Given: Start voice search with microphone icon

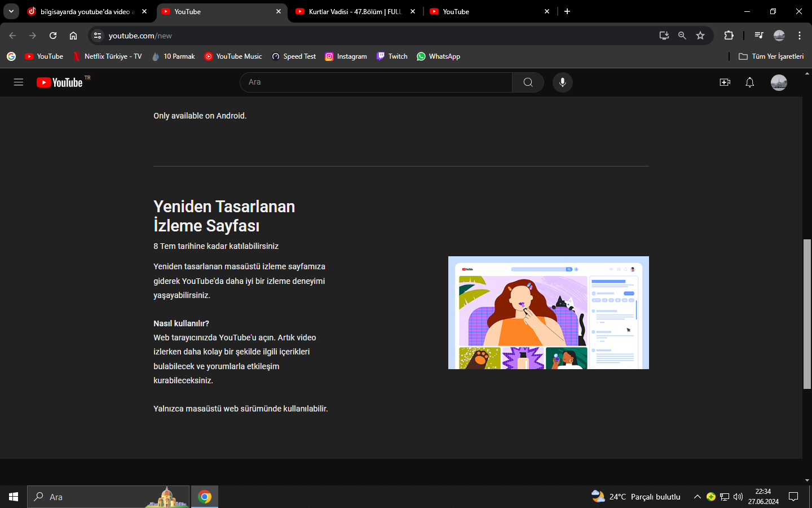Looking at the screenshot, I should tap(563, 82).
